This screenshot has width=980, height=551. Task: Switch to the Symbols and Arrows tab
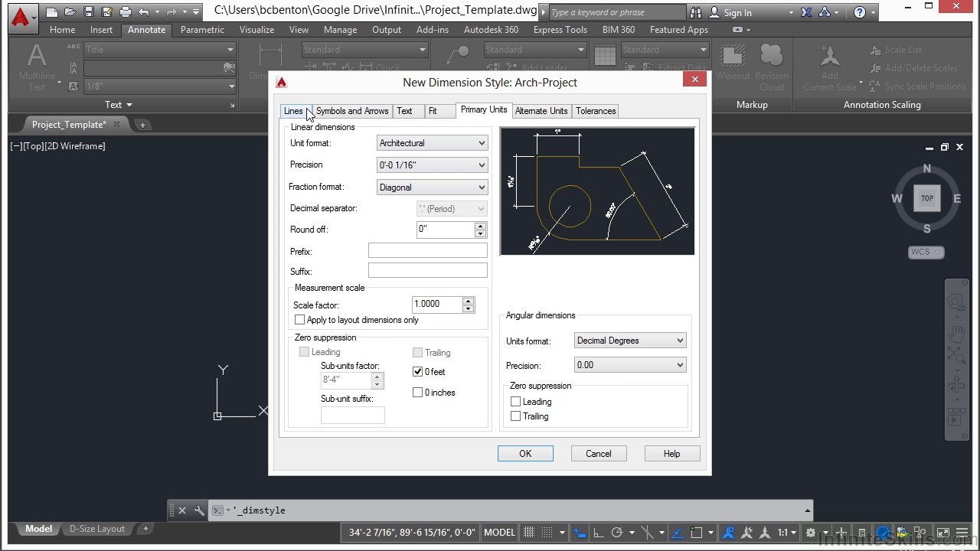click(352, 111)
